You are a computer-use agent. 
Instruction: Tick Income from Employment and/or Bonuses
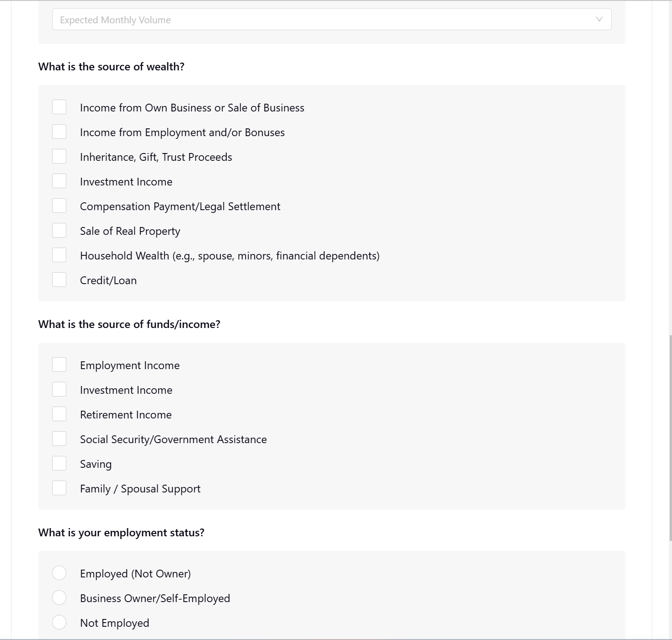59,132
